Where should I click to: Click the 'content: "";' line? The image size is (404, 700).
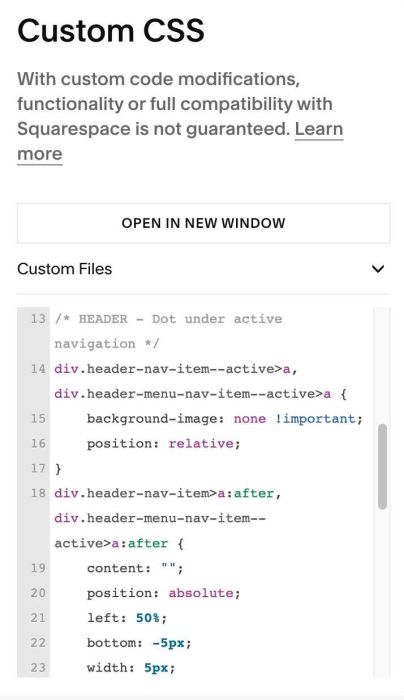[x=135, y=568]
